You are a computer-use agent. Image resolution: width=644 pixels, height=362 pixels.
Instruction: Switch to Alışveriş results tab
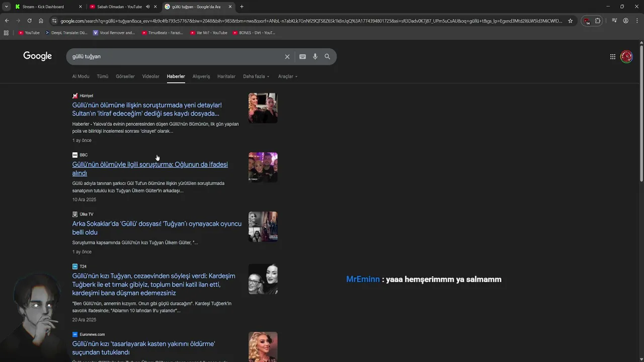coord(201,76)
